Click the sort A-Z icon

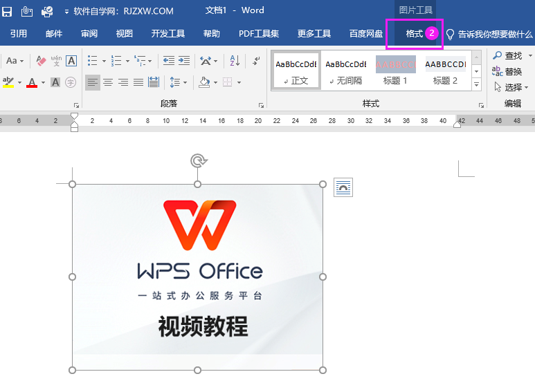click(x=235, y=61)
